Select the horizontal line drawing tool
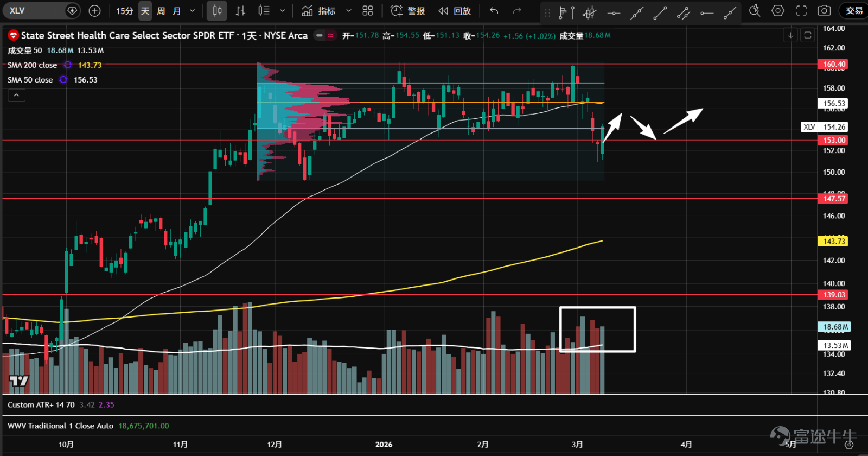This screenshot has width=868, height=456. 614,12
